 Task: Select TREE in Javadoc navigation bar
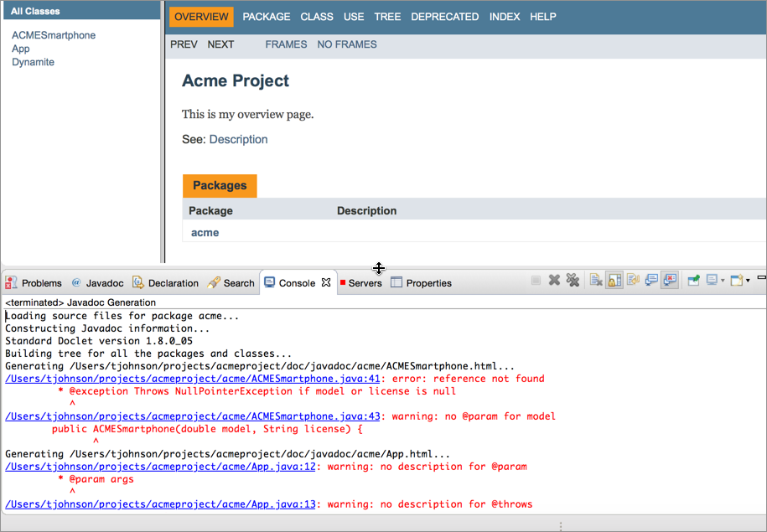coord(387,17)
